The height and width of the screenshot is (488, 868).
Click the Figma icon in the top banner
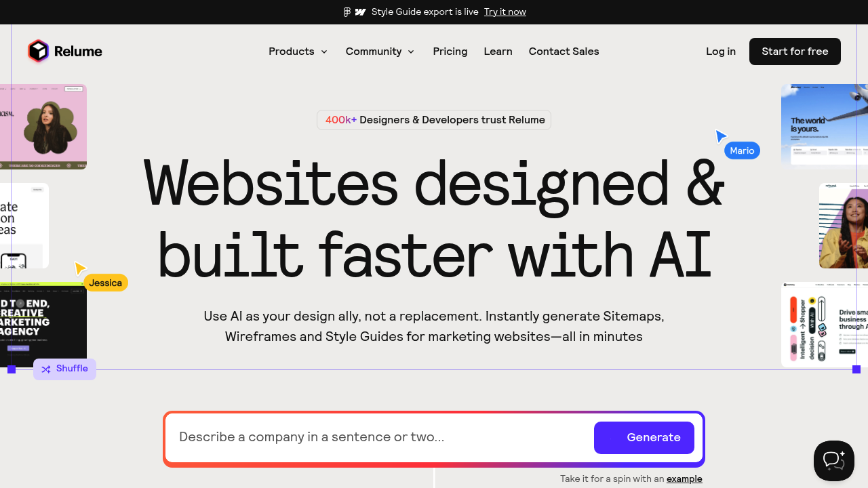click(x=347, y=12)
